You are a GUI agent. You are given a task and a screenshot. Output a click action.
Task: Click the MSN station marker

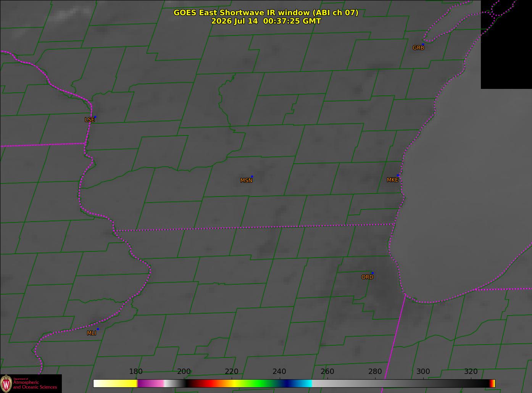252,177
